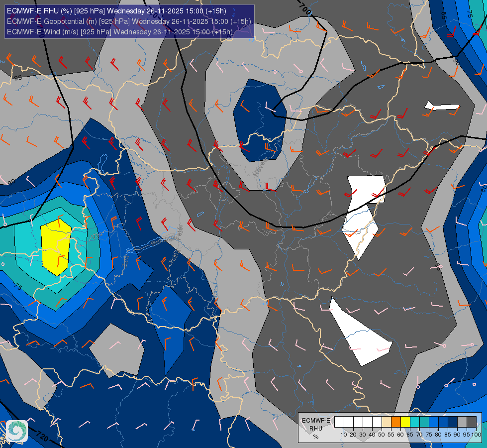Screen dimensions: 487x448
Task: Select the beige swatch in the RHU legend
Action: coord(387,422)
